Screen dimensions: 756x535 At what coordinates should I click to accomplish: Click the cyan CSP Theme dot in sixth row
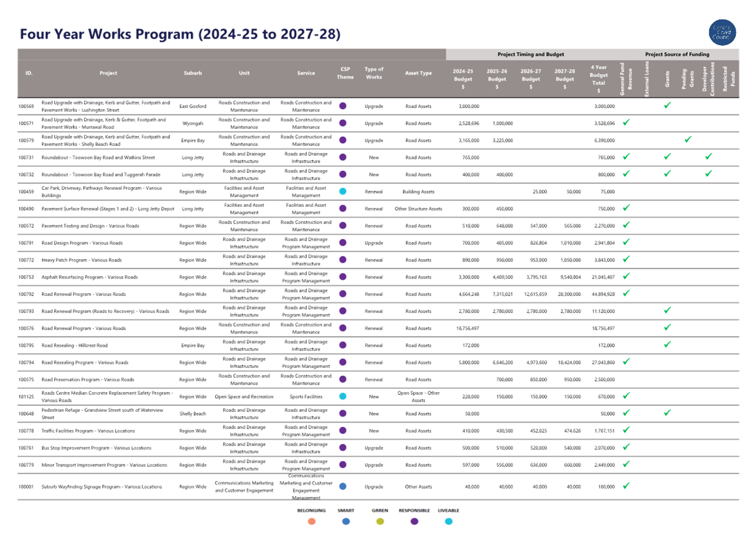click(x=342, y=192)
